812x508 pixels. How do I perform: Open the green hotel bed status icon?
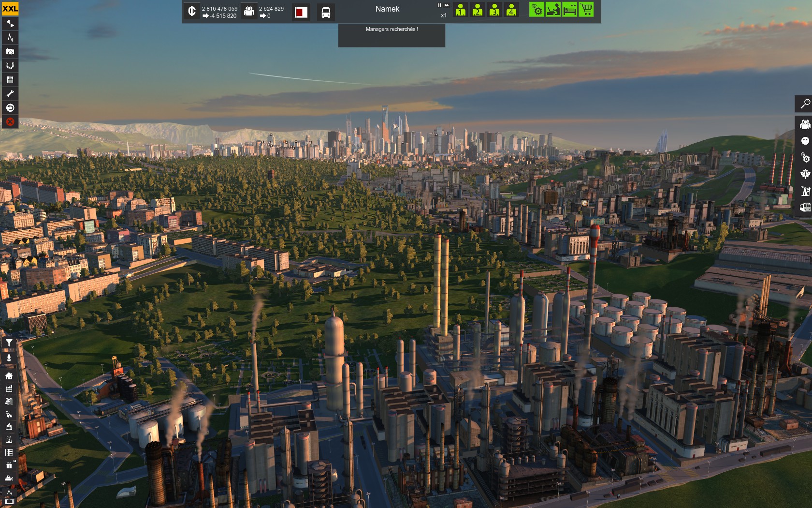point(570,10)
